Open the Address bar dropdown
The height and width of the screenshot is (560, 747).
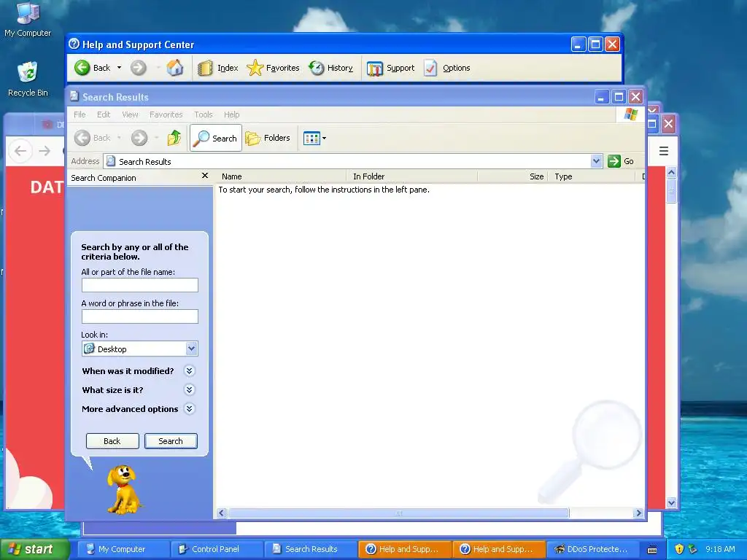[596, 161]
